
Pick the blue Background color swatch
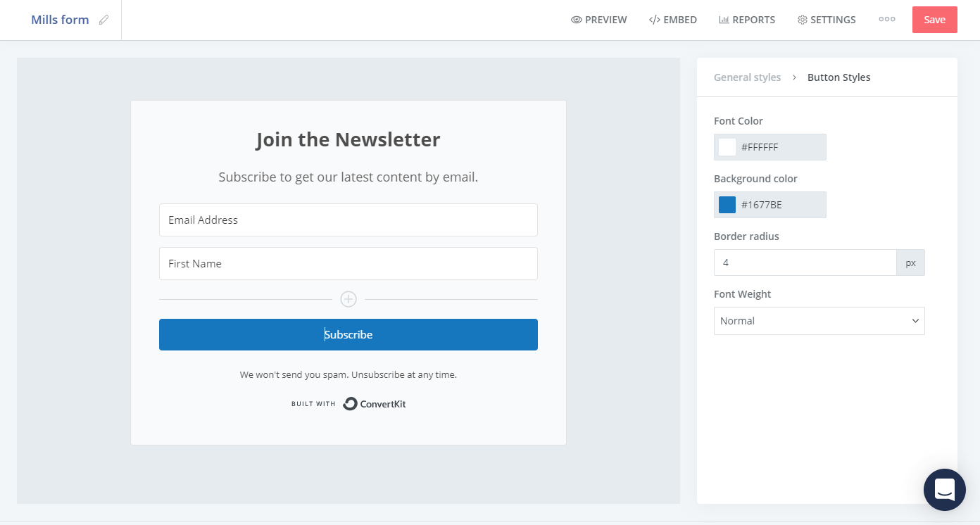pos(727,205)
